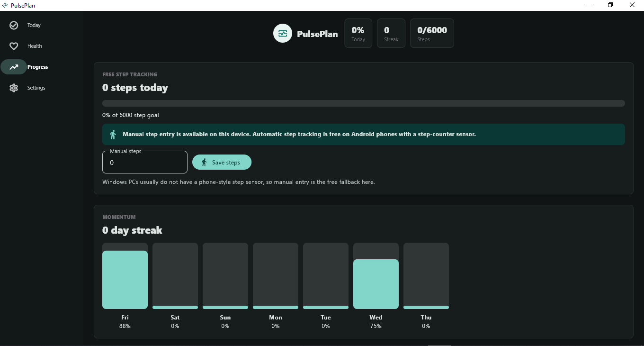Click the Tuesday momentum bar
Screen dimensions: 644x346
pos(326,276)
